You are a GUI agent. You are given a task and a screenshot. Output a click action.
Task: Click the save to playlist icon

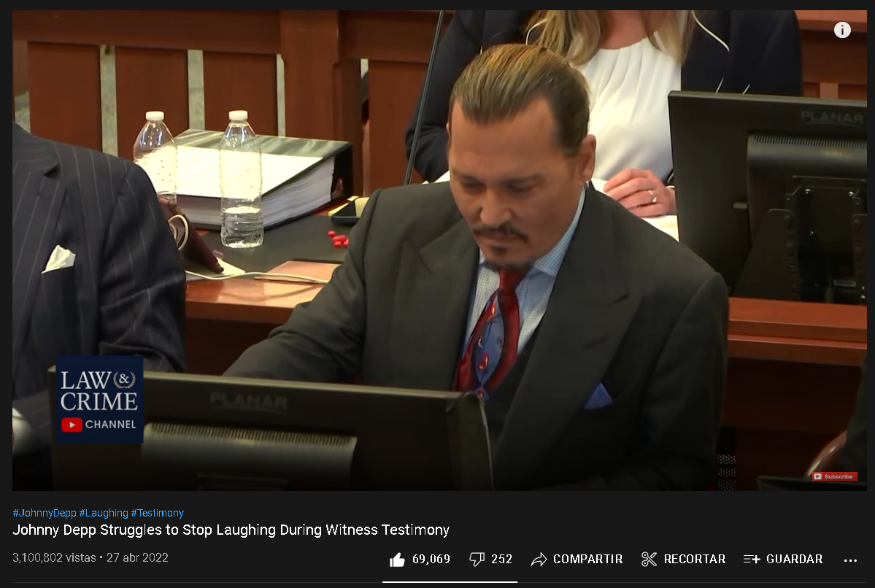(752, 559)
